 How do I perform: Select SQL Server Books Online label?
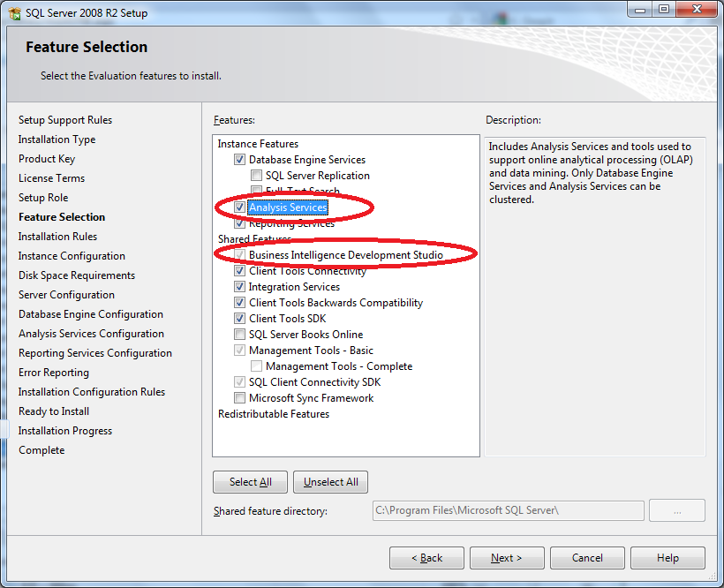pyautogui.click(x=305, y=334)
